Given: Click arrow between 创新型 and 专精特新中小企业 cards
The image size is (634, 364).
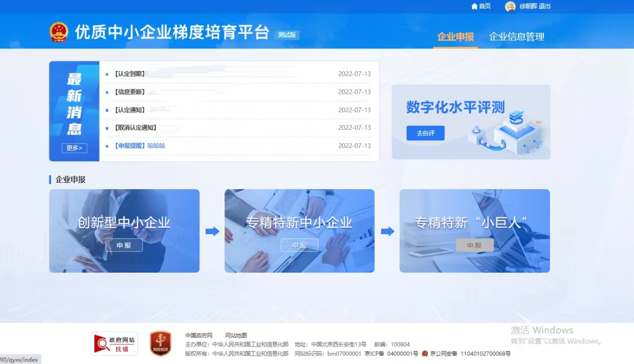Looking at the screenshot, I should pos(212,231).
